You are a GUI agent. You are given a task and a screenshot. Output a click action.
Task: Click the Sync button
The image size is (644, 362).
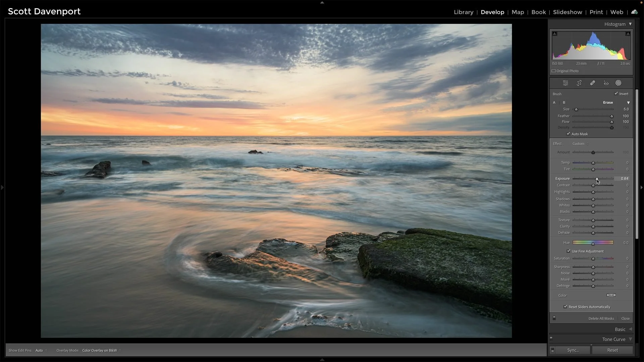click(573, 350)
